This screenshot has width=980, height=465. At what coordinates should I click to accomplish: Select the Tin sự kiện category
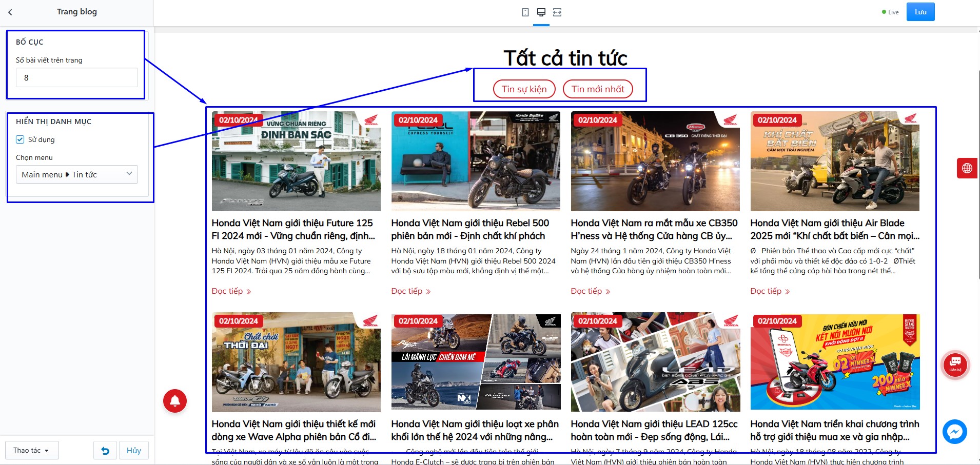click(524, 89)
